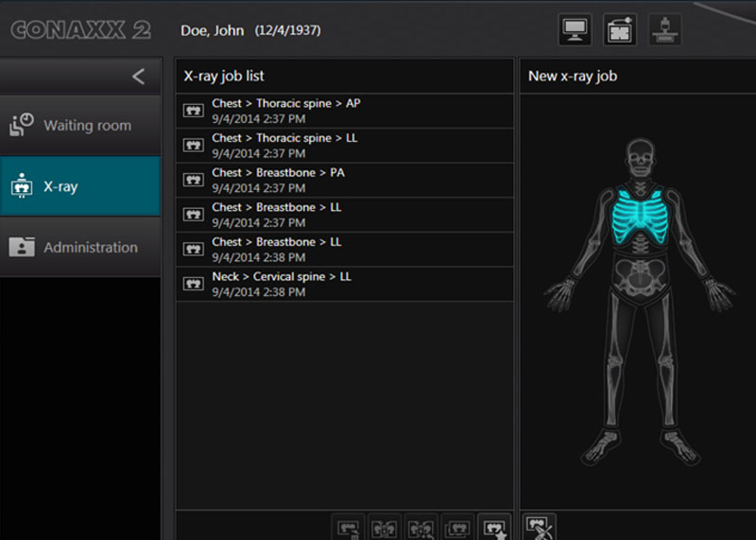Click the Waiting room seat-and-clock icon

(21, 125)
